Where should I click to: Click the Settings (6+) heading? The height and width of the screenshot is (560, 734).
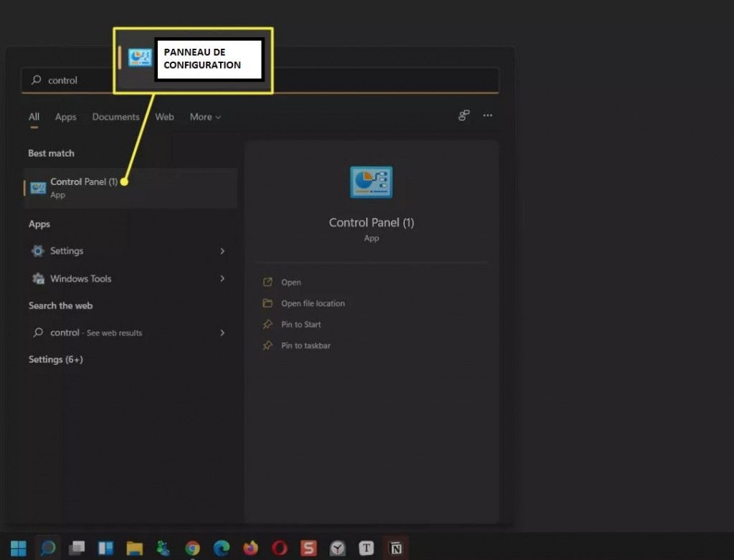point(56,359)
